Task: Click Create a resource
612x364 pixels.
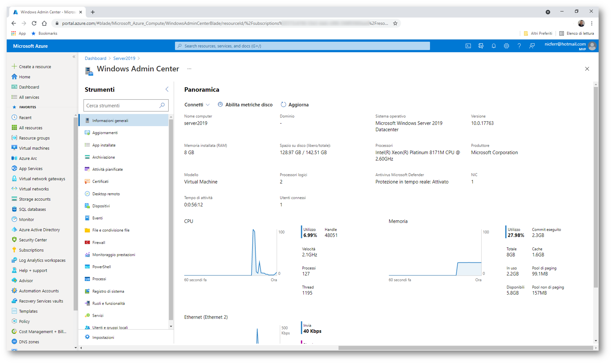Action: 35,67
